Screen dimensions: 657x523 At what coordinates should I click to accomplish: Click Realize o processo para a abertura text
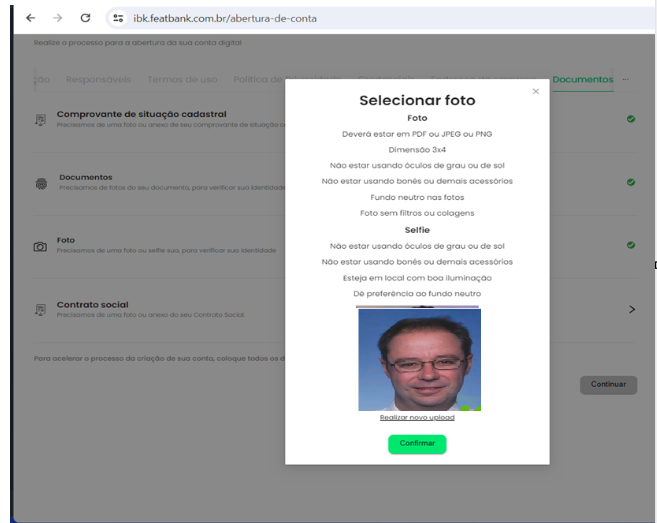point(138,42)
